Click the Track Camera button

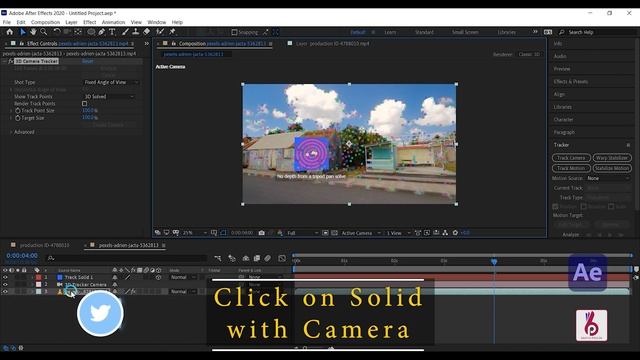pyautogui.click(x=571, y=158)
